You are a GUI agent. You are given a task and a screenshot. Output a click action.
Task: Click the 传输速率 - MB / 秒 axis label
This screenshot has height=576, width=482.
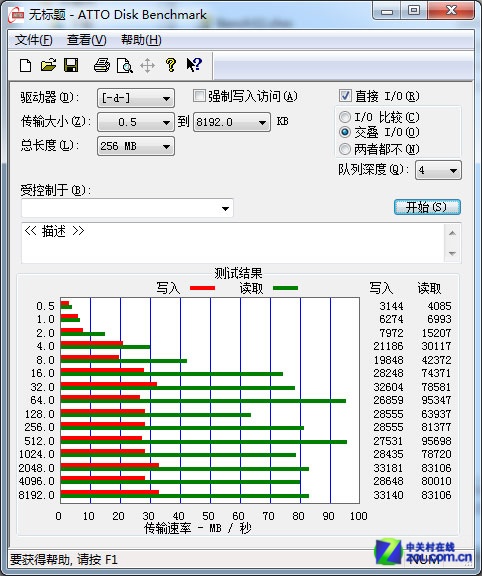pos(198,528)
